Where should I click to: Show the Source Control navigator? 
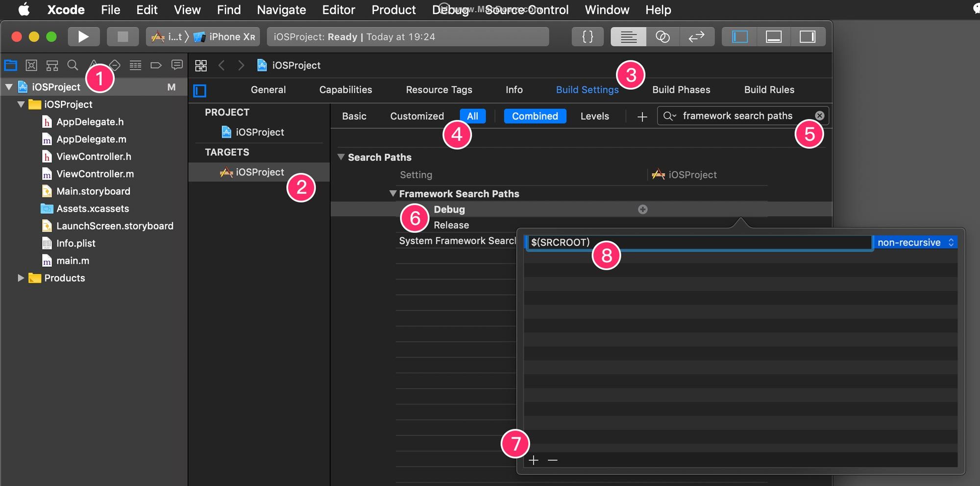tap(31, 65)
